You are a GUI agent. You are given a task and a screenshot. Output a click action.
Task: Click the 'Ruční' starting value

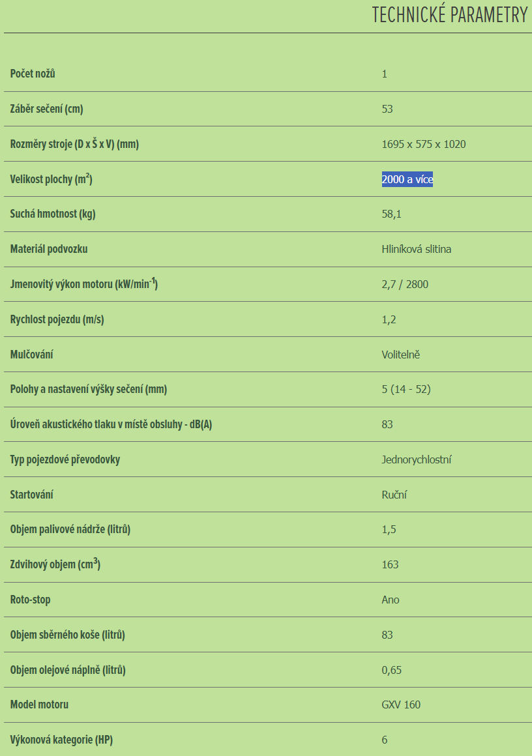pos(394,495)
